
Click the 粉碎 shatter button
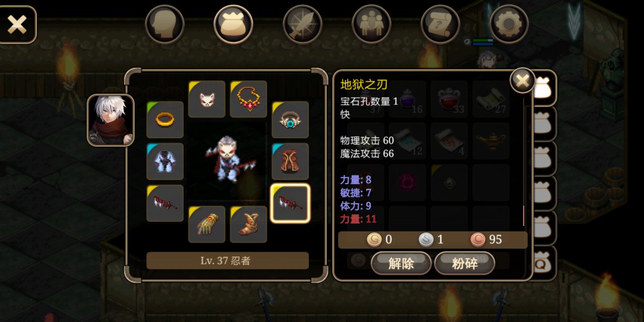[x=465, y=264]
